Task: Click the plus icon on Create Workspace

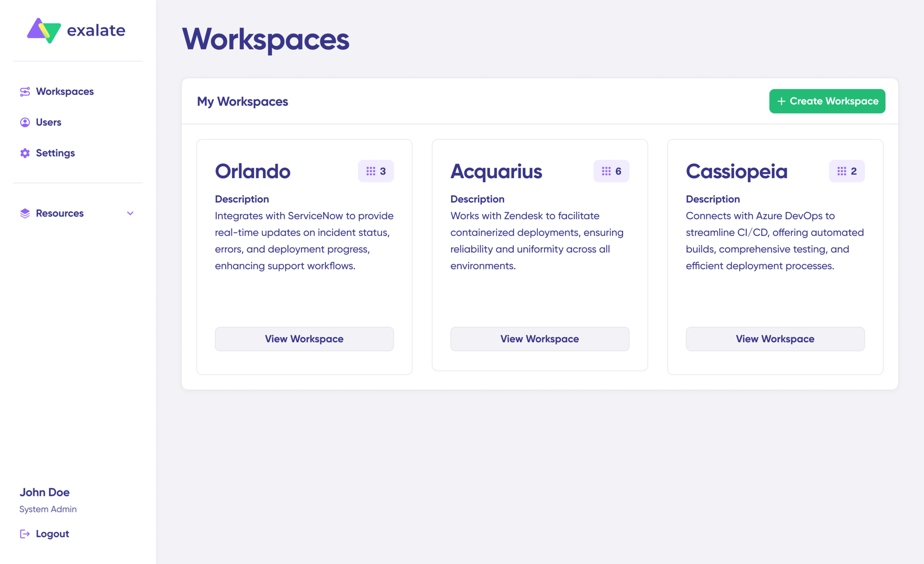Action: click(x=781, y=101)
